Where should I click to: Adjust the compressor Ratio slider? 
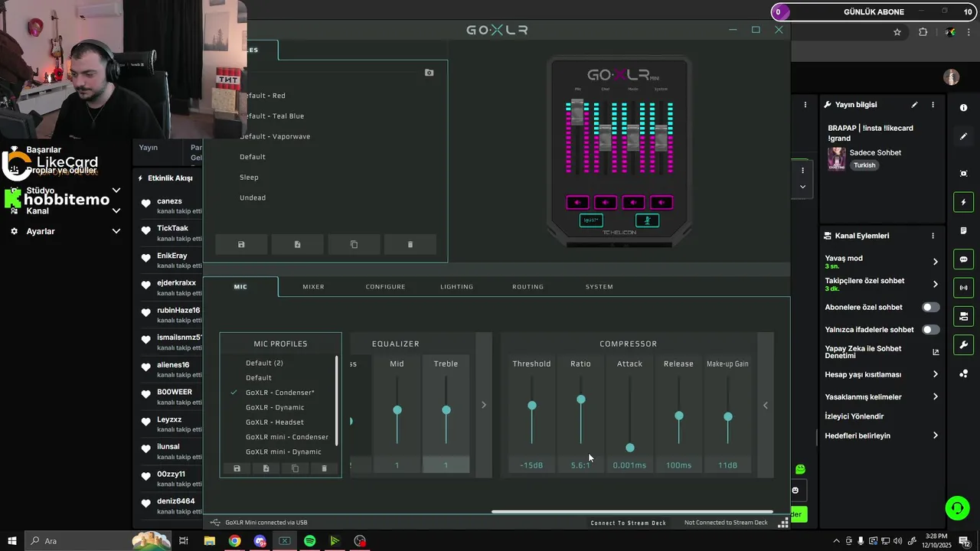click(x=580, y=399)
